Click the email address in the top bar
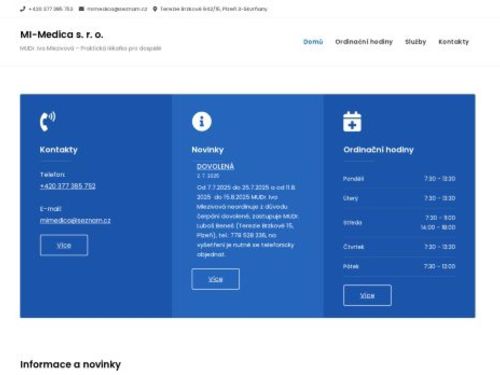500x375 pixels. [117, 9]
